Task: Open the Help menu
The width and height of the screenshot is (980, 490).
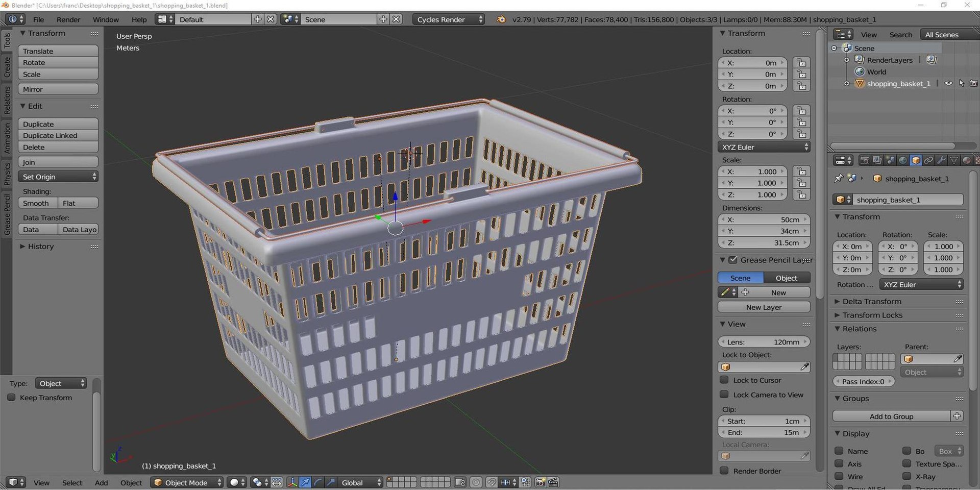Action: (139, 19)
